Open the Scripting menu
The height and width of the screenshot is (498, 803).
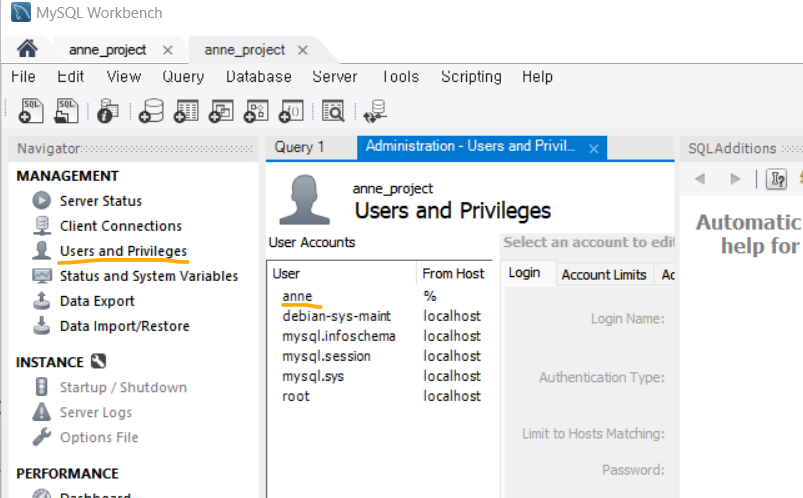[x=471, y=77]
